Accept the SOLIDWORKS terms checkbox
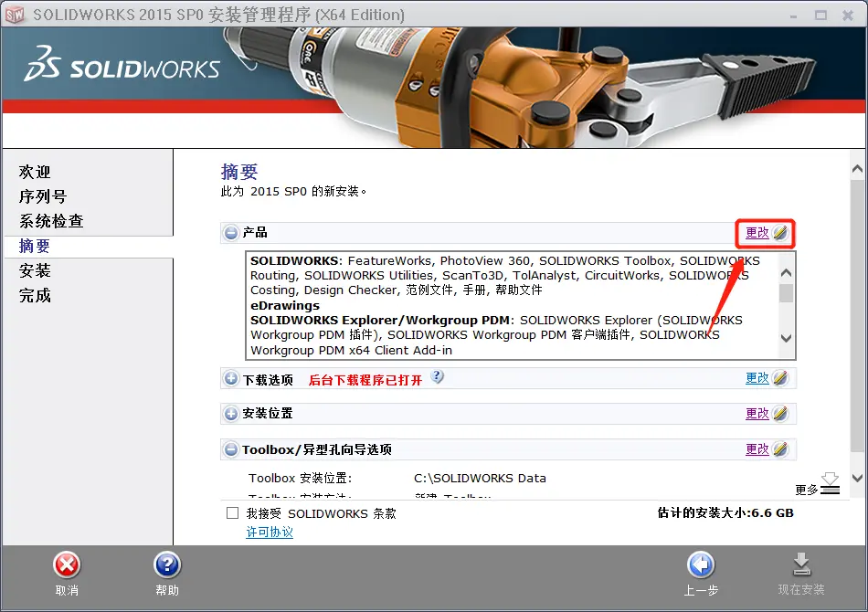The height and width of the screenshot is (612, 868). pyautogui.click(x=232, y=513)
